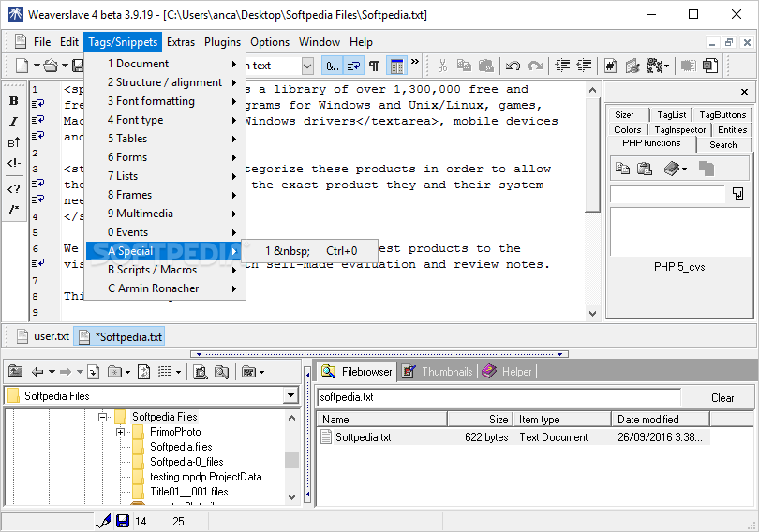The image size is (759, 532).
Task: Open the dropdown arrow next to Open folder
Action: pyautogui.click(x=65, y=66)
